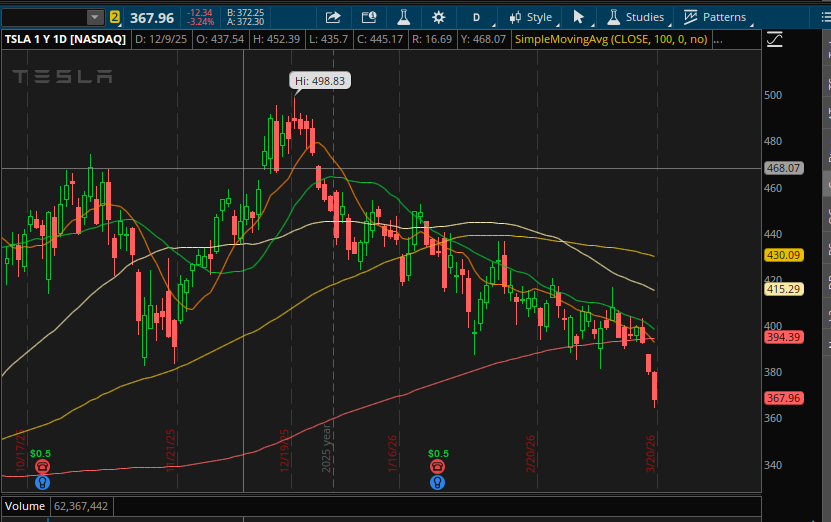
Task: Click the left blue lightbulb event icon
Action: [42, 483]
